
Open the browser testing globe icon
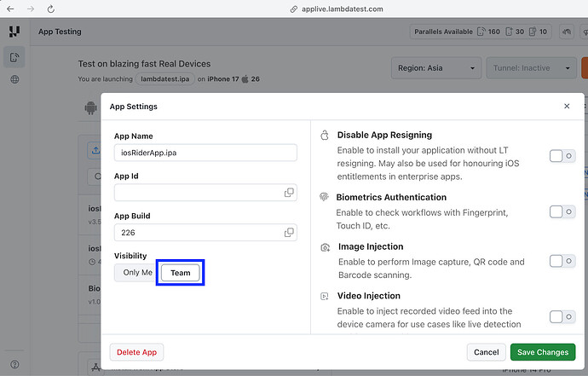point(14,79)
